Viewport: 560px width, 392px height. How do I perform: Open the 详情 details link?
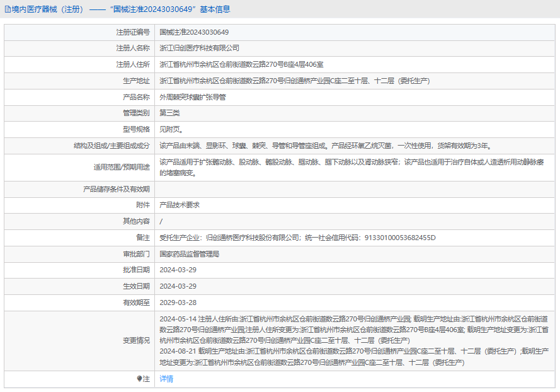166,379
